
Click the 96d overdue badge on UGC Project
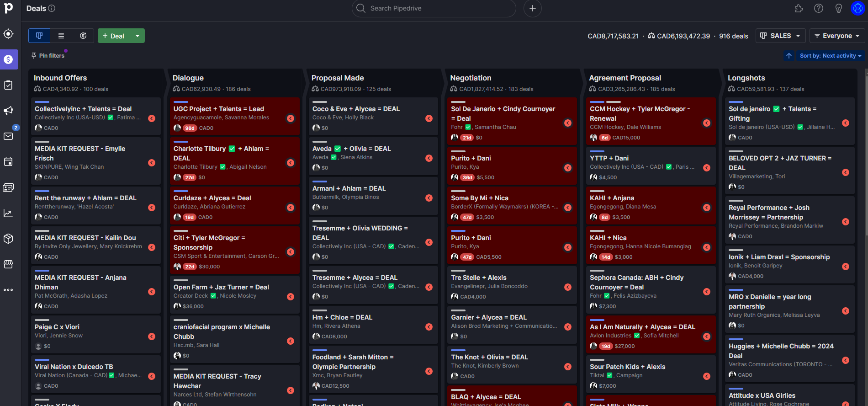point(190,128)
